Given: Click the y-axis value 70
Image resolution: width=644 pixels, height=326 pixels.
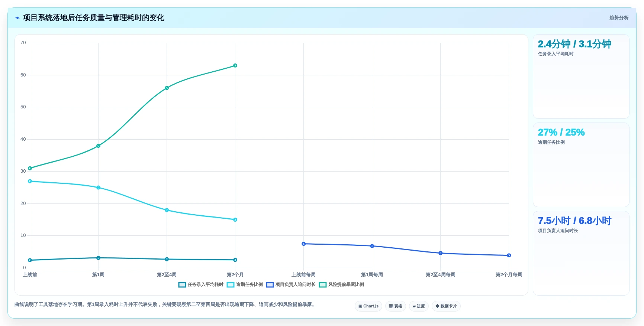Looking at the screenshot, I should 23,43.
